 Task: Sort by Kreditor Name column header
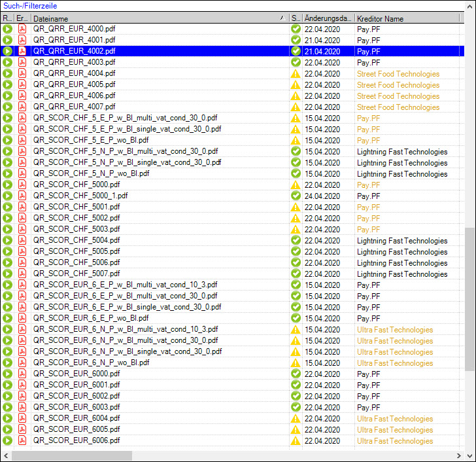point(405,18)
